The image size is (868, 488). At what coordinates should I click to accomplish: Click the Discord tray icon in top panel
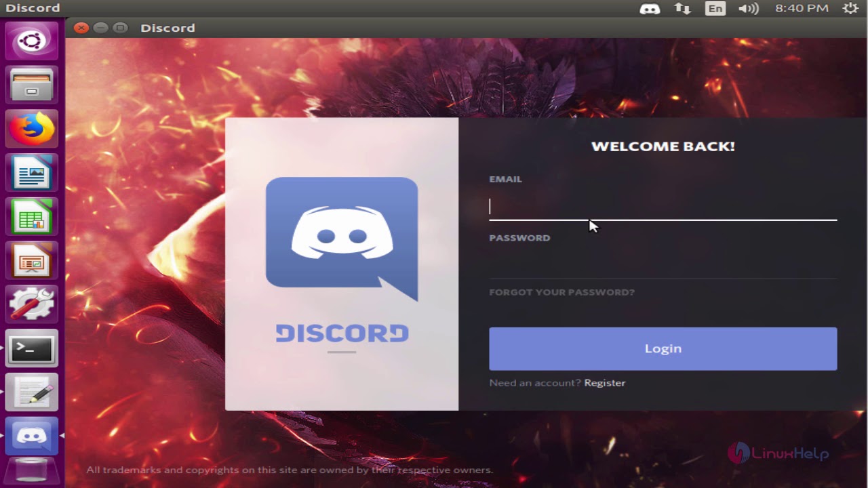(649, 9)
